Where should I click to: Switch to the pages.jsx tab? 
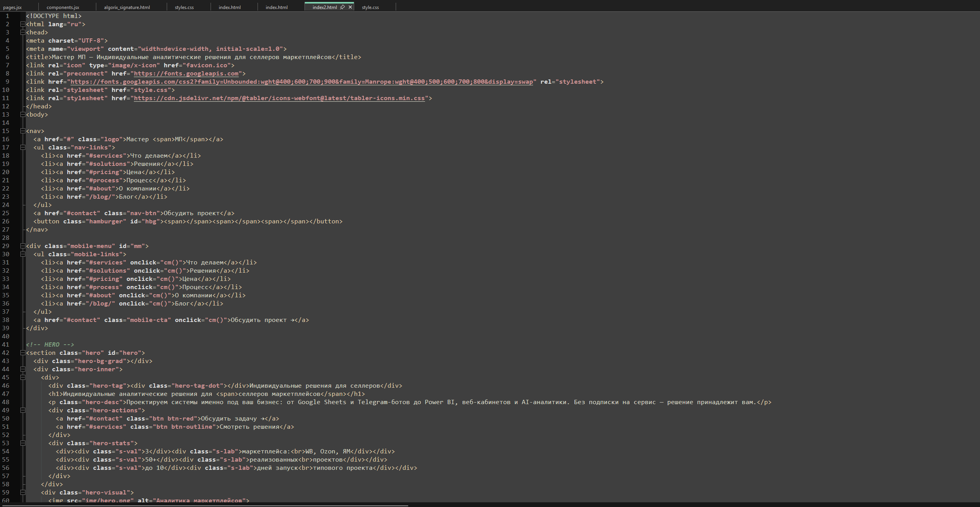13,7
